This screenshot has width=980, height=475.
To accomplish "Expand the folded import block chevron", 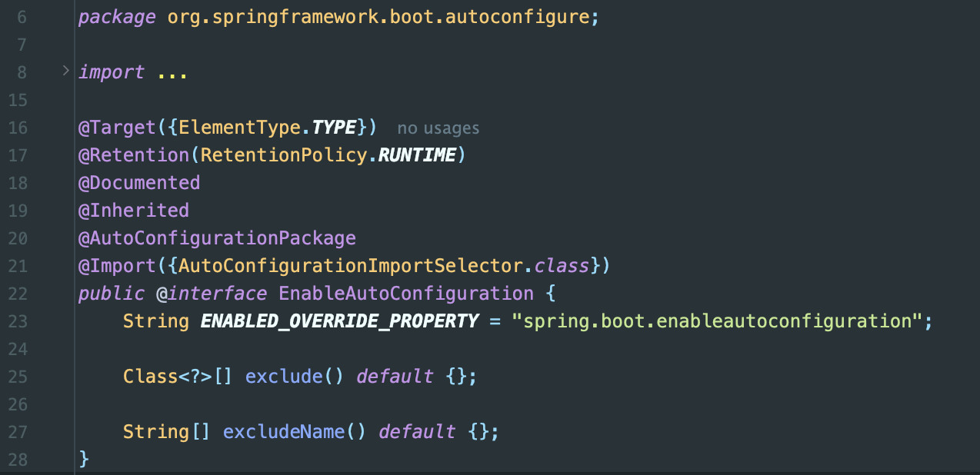I will click(x=65, y=71).
